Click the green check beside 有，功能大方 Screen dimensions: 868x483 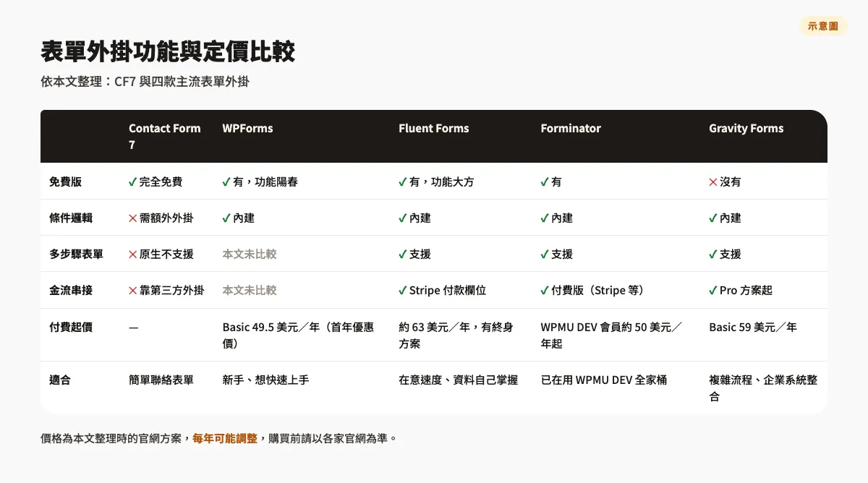pyautogui.click(x=403, y=181)
